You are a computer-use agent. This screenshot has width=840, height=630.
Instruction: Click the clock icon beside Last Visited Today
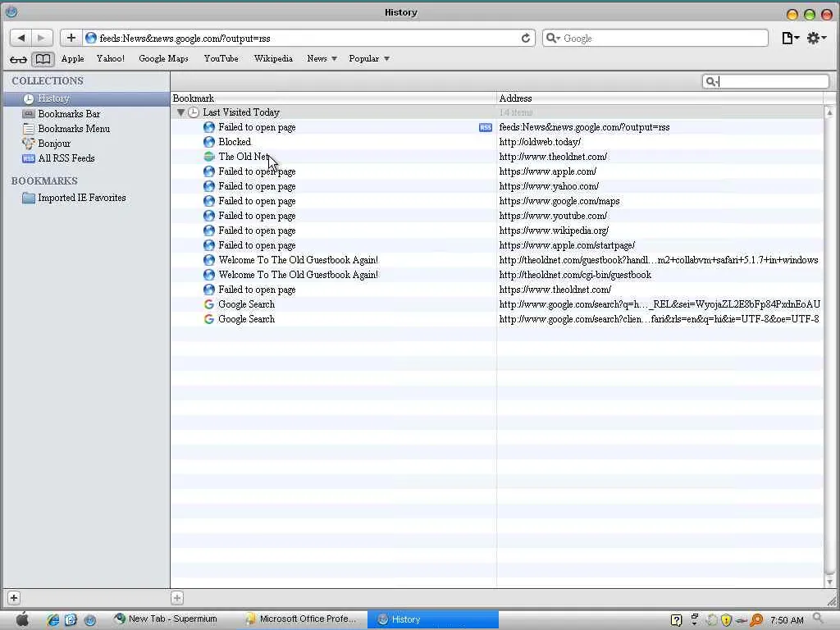(x=194, y=112)
